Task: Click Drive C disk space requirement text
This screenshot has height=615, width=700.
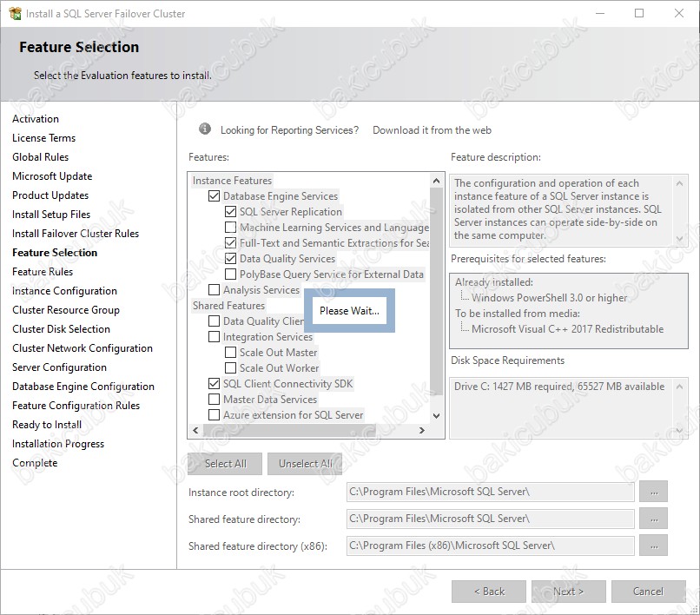Action: point(559,387)
